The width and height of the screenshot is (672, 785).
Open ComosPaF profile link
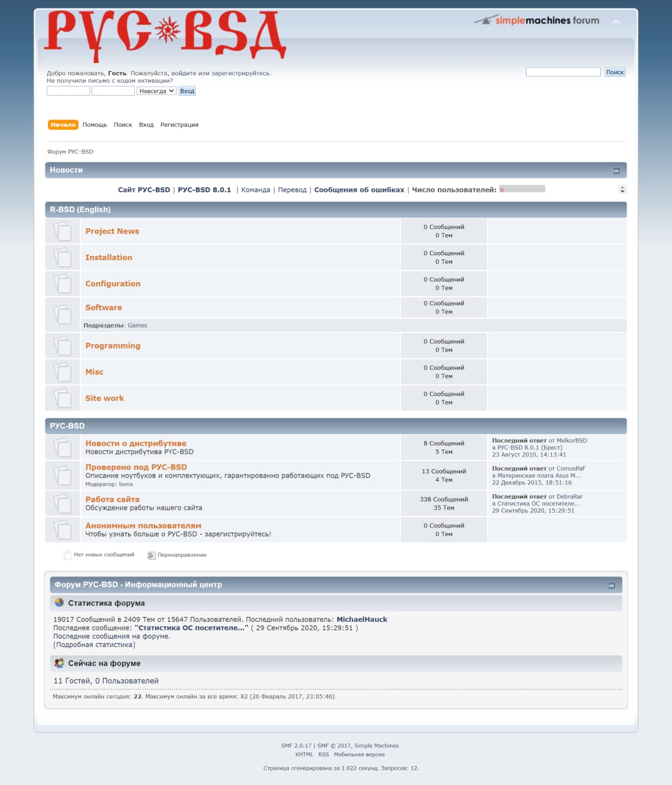(x=571, y=469)
